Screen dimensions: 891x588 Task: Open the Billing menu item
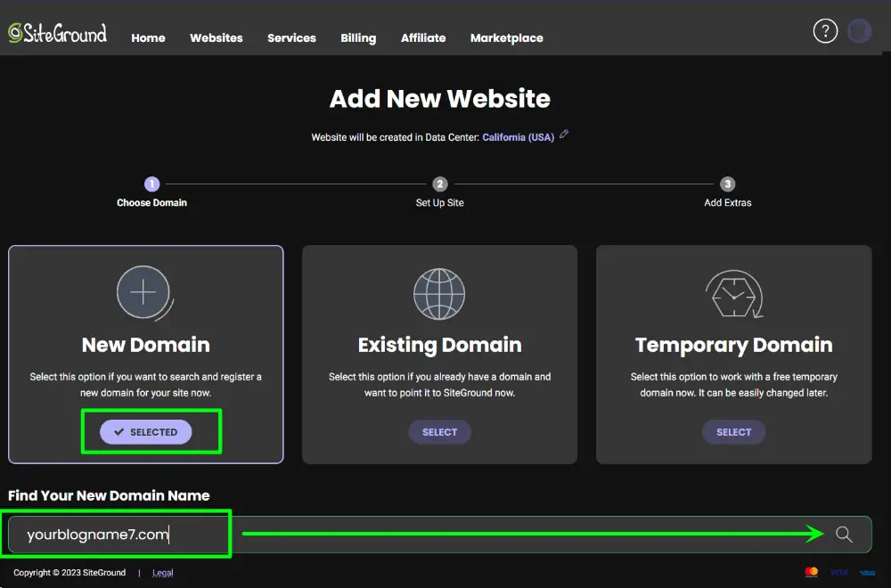[358, 38]
